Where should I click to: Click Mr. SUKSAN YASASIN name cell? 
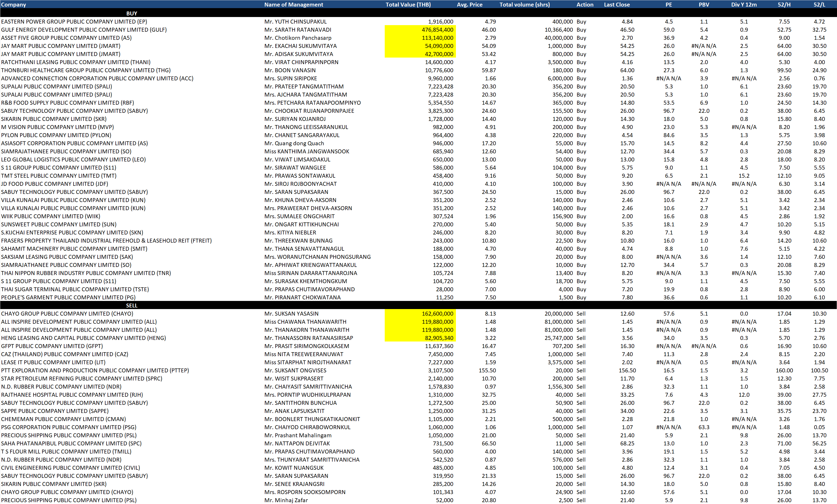pyautogui.click(x=292, y=313)
